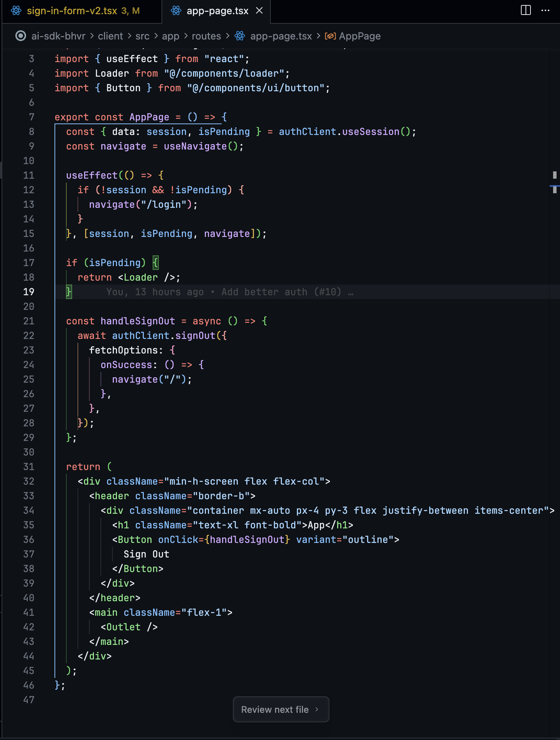
Task: Open the routes folder breadcrumb
Action: pos(206,36)
